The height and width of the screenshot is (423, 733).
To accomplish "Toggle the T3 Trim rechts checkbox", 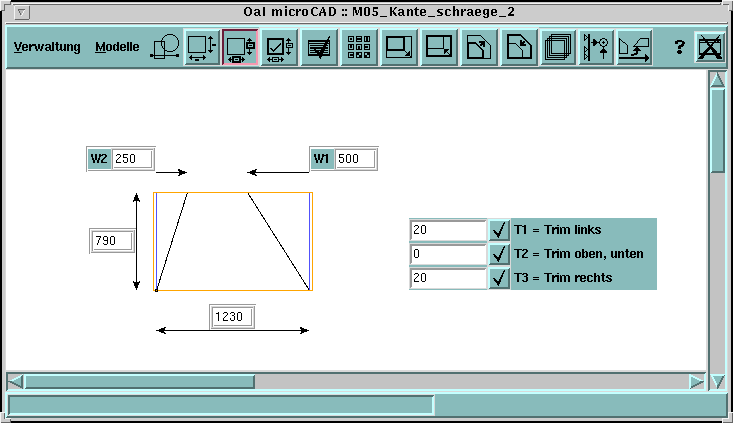I will 499,278.
